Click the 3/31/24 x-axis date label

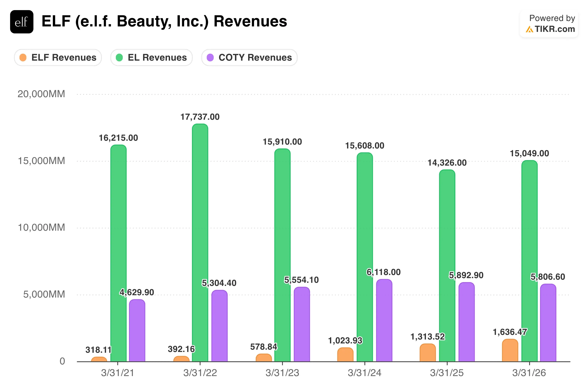(365, 373)
